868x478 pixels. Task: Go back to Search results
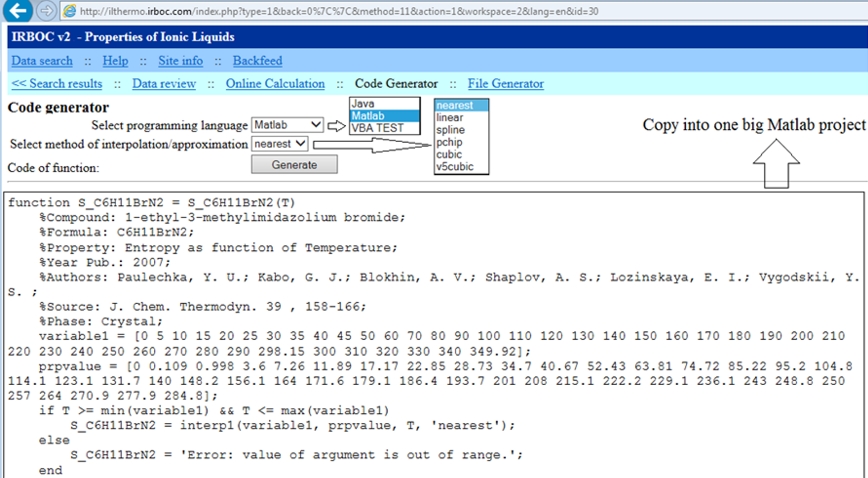[57, 84]
